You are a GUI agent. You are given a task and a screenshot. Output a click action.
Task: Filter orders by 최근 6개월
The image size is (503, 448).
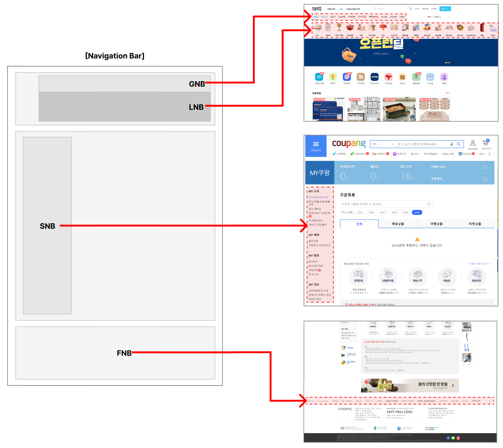[x=347, y=212]
